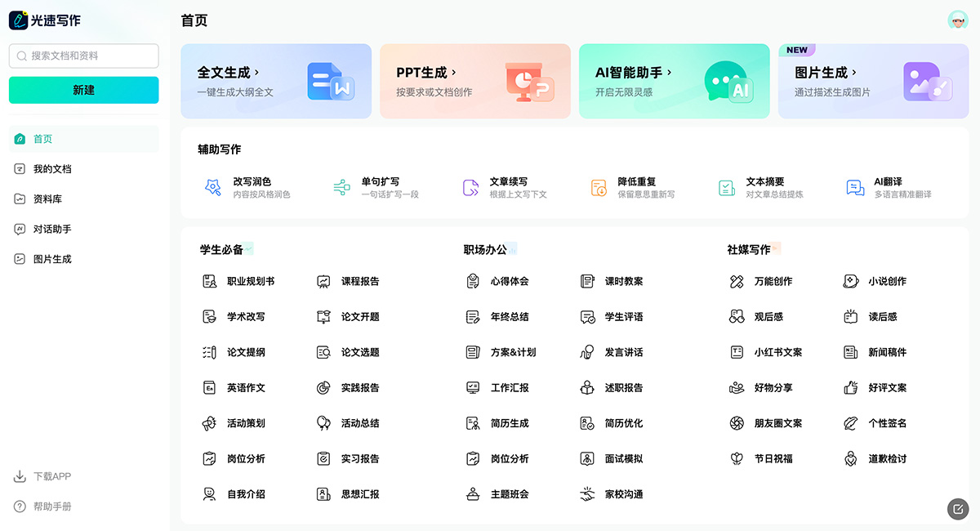
Task: Click the 改写润色 rewrite icon
Action: (213, 188)
